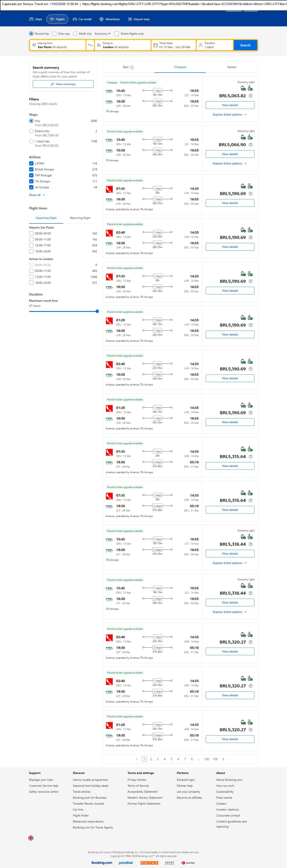Viewport: 287px width, 868px height.
Task: Switch to the Fastest sorting tab
Action: click(231, 67)
